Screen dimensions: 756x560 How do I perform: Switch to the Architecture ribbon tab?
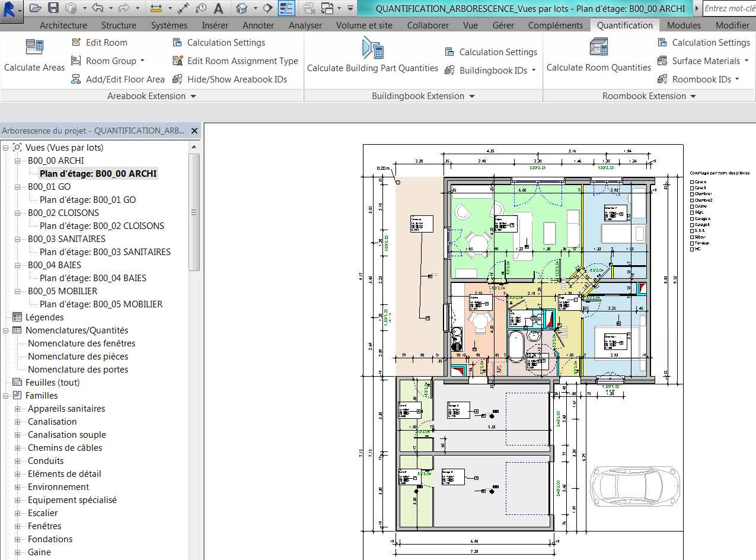[63, 26]
